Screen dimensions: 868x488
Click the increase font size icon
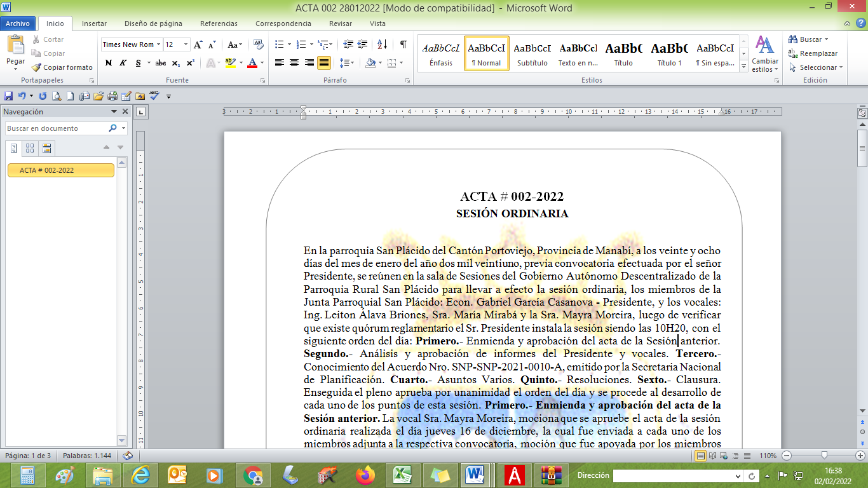pyautogui.click(x=198, y=44)
